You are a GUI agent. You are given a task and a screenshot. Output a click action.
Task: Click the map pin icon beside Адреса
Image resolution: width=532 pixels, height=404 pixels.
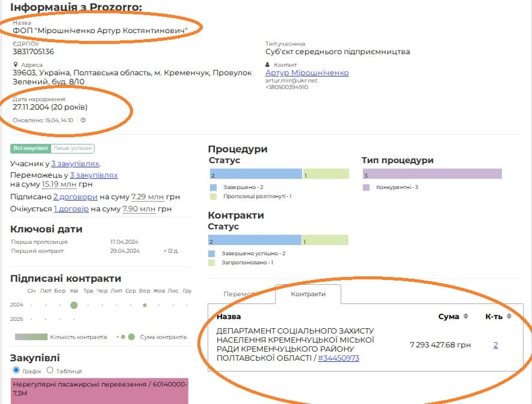[x=16, y=64]
